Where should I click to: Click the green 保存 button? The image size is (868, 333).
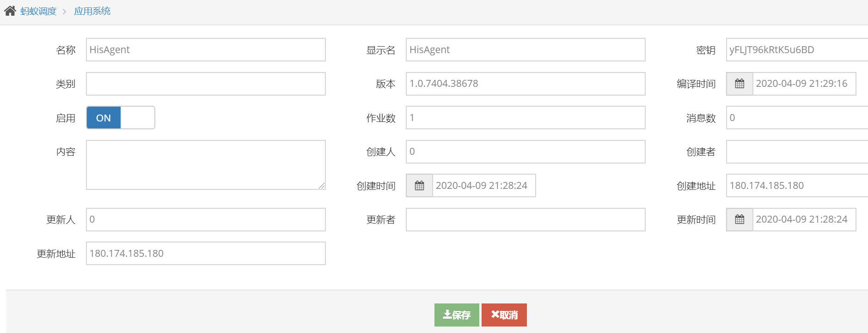457,315
